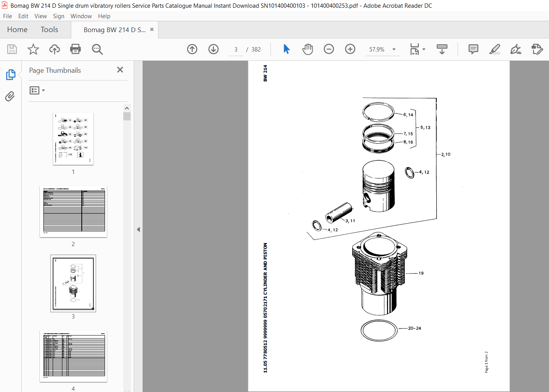Click part label '8, 16' in diagram
Viewport: 549px width, 392px height.
point(408,142)
